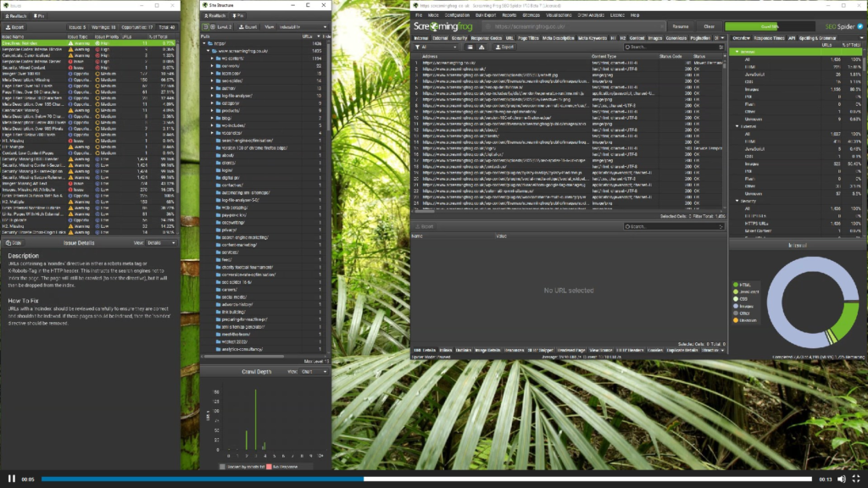The width and height of the screenshot is (868, 488).
Task: Seek on the video progress bar
Action: 426,480
